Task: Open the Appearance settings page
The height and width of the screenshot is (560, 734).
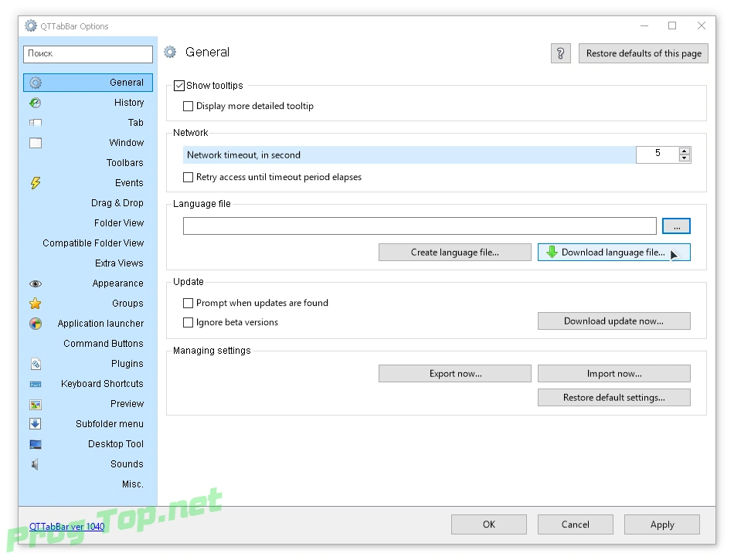Action: (x=88, y=283)
